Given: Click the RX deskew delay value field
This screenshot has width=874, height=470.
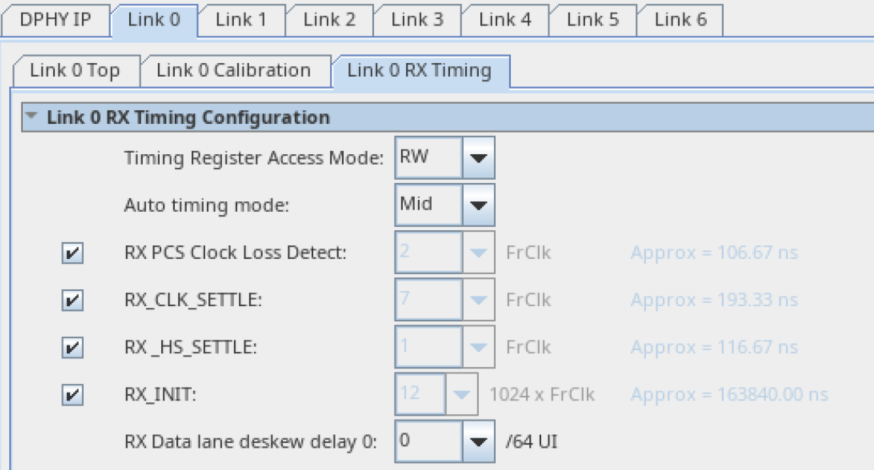Looking at the screenshot, I should click(429, 441).
